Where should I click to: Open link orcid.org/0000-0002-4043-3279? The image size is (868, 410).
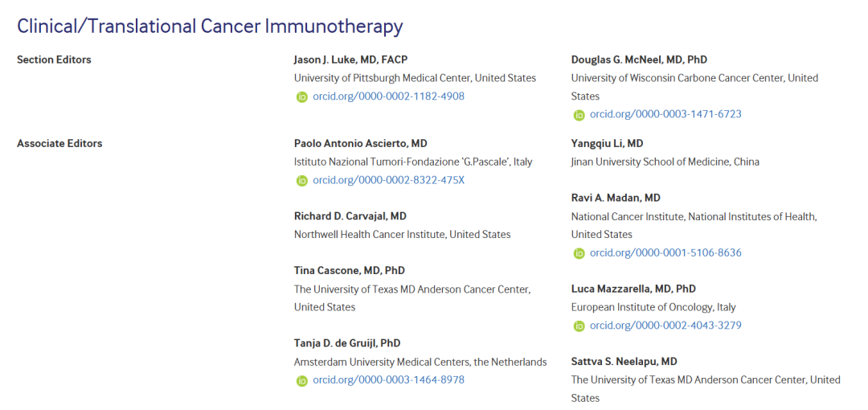(666, 326)
